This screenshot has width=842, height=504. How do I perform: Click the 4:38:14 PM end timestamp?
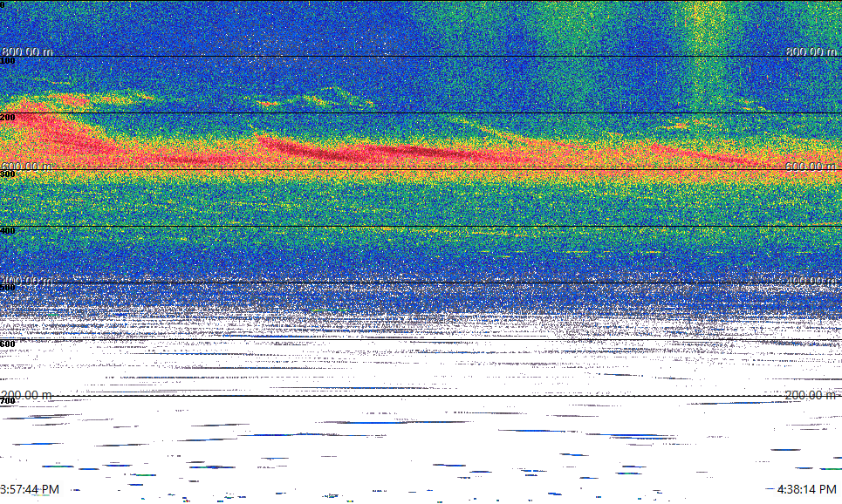click(x=807, y=490)
